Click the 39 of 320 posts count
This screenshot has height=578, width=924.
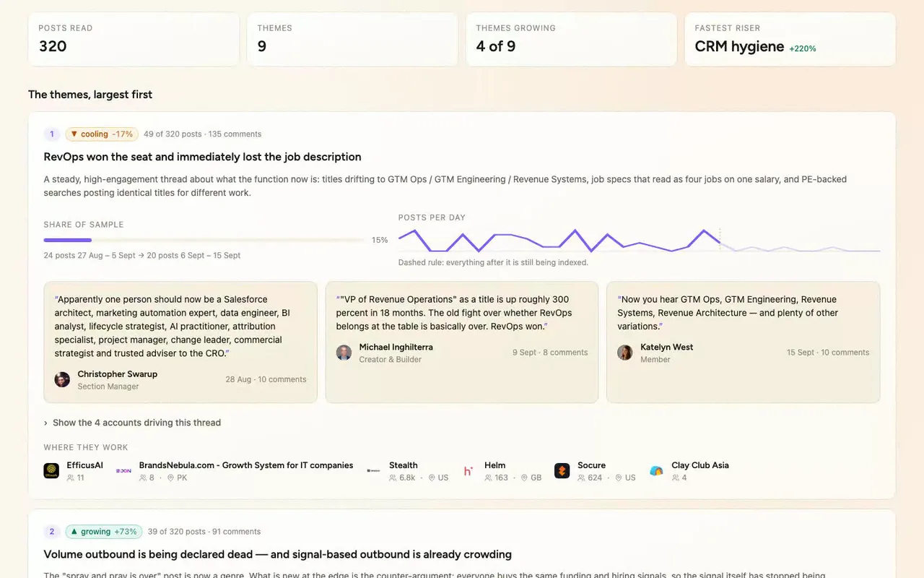pos(177,531)
